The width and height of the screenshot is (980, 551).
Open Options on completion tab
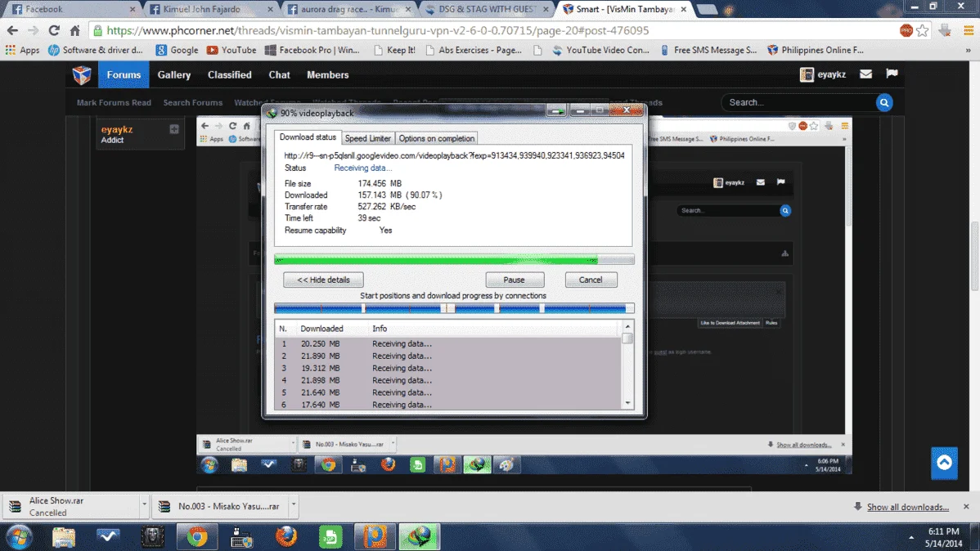tap(436, 139)
